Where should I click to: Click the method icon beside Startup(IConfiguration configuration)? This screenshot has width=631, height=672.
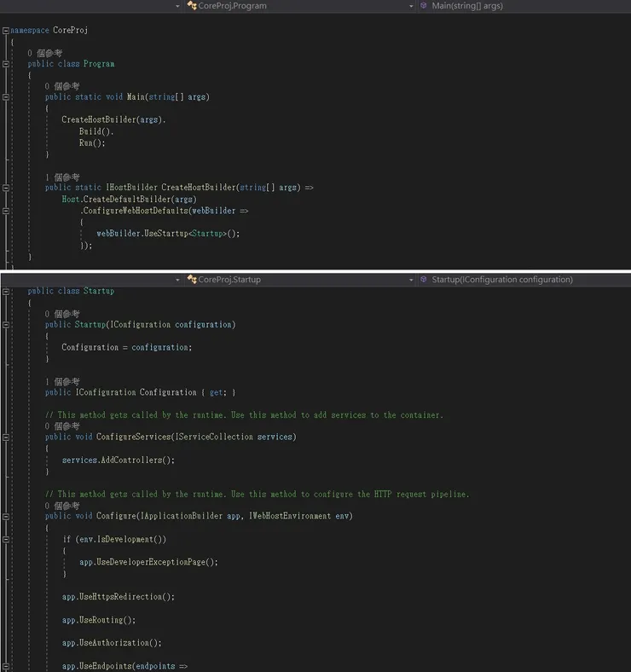click(424, 280)
